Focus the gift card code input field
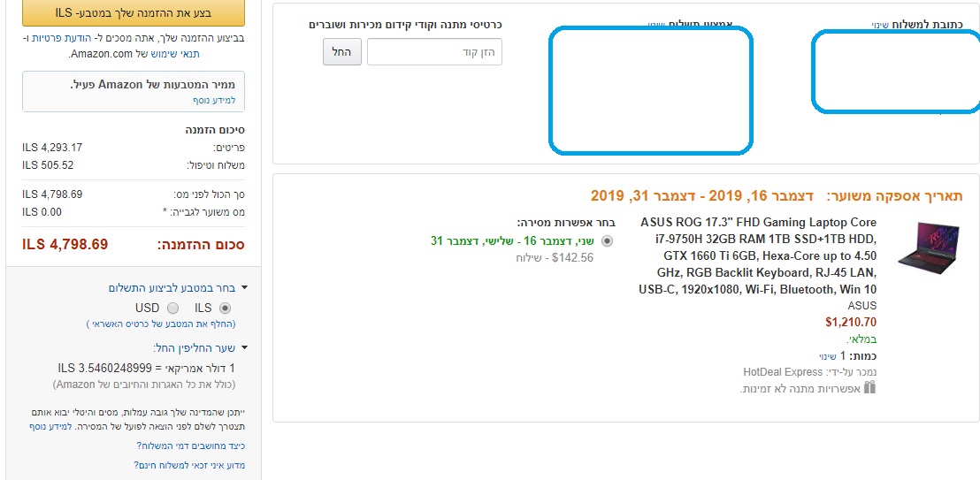The height and width of the screenshot is (480, 980). (434, 52)
